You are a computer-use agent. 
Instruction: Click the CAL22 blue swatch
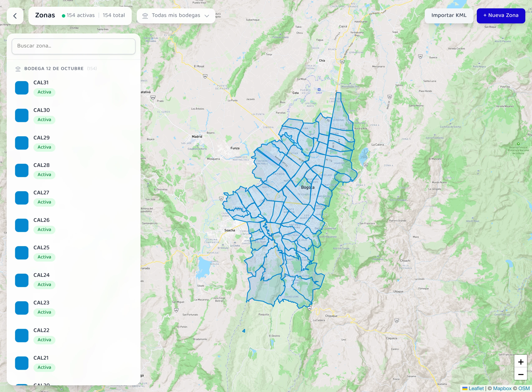[22, 335]
